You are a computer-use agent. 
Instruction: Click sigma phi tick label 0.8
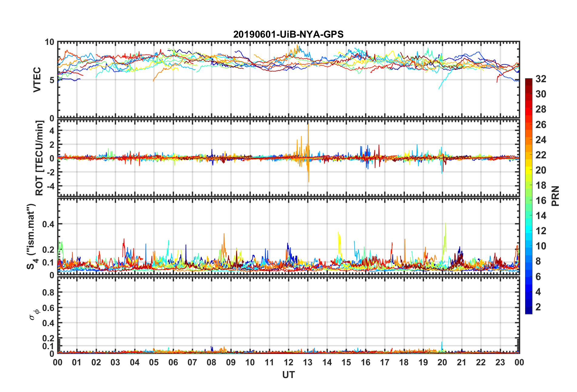click(x=49, y=292)
